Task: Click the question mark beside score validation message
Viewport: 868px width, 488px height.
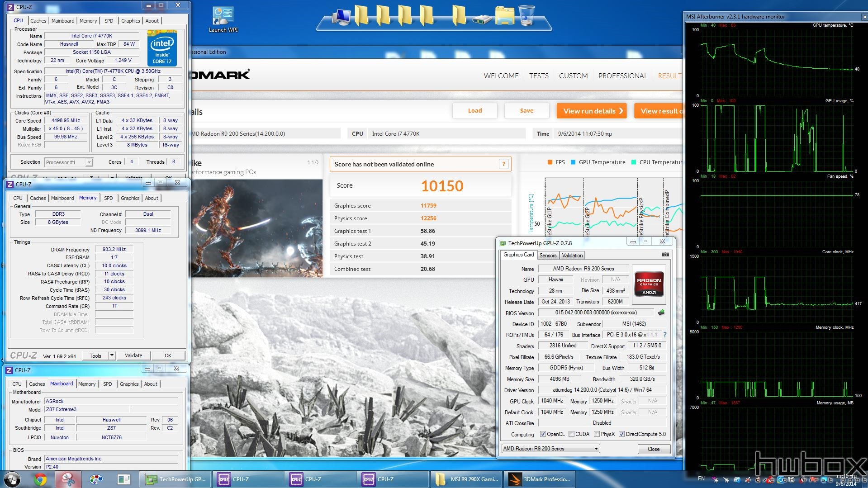Action: coord(503,164)
